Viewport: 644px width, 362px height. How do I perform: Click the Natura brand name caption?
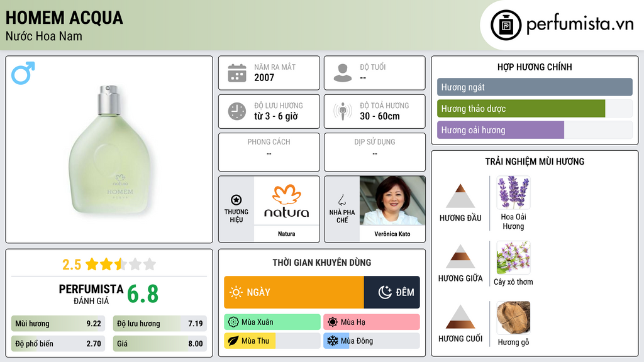[x=286, y=234]
